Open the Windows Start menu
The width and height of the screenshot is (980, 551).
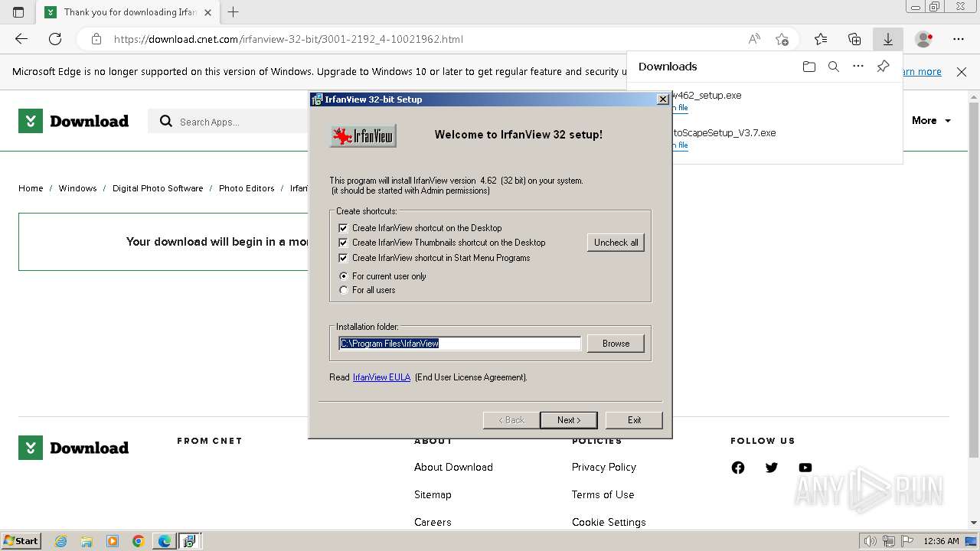coord(21,540)
